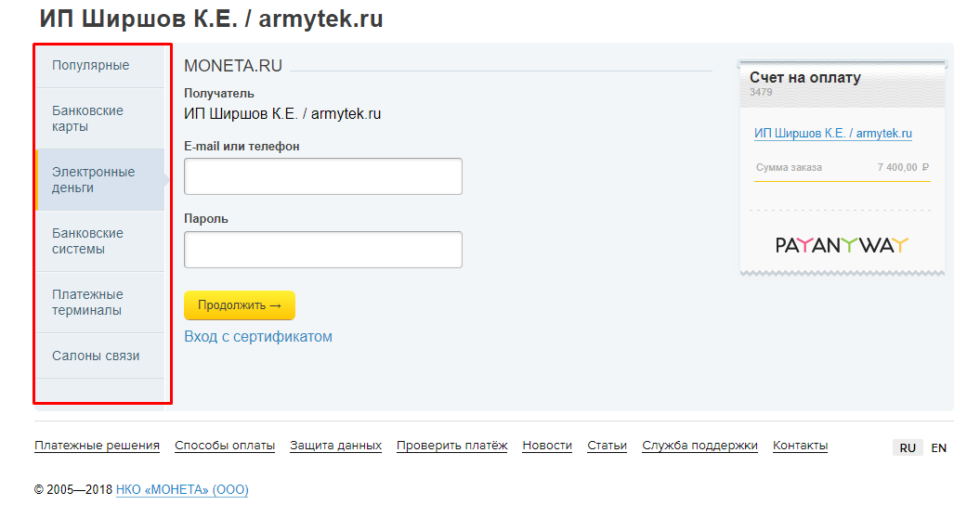
Task: Click into the Пароль input field
Action: coord(323,250)
